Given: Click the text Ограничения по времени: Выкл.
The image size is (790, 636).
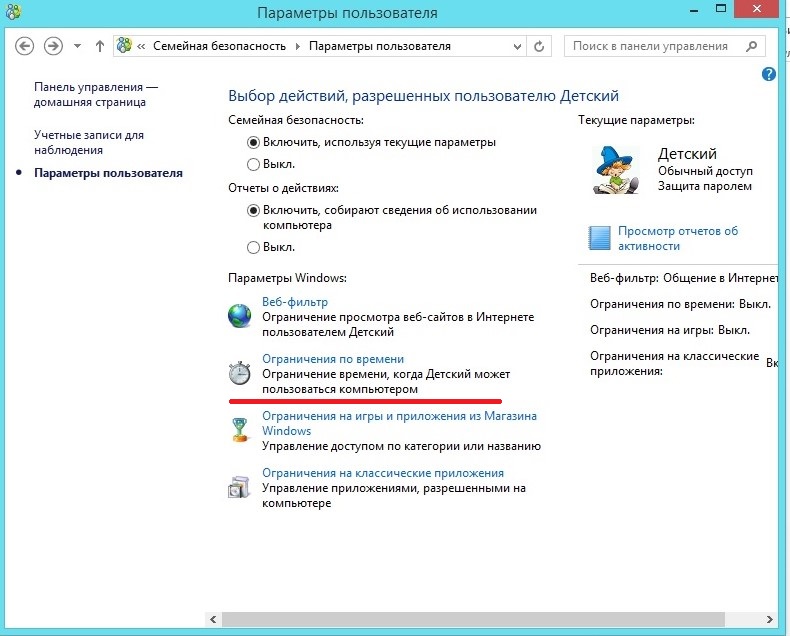Looking at the screenshot, I should [x=681, y=304].
